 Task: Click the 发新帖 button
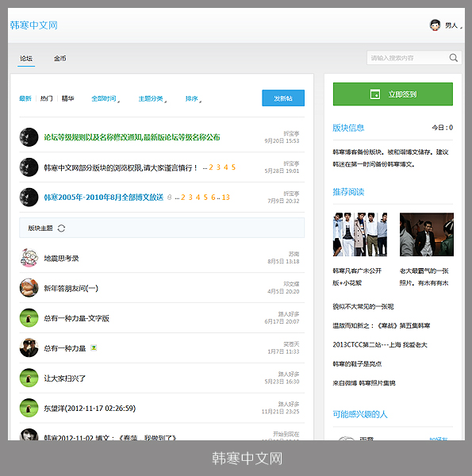coord(283,98)
